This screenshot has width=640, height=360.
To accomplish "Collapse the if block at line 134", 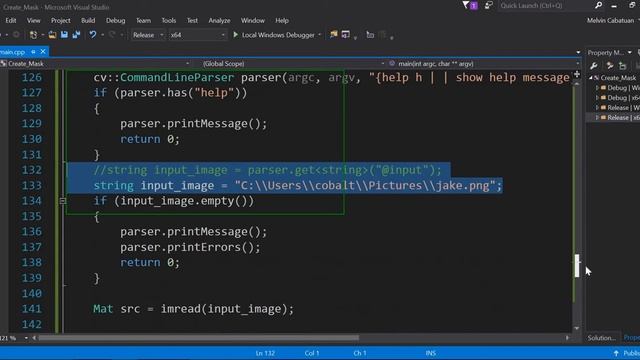I will pos(62,201).
